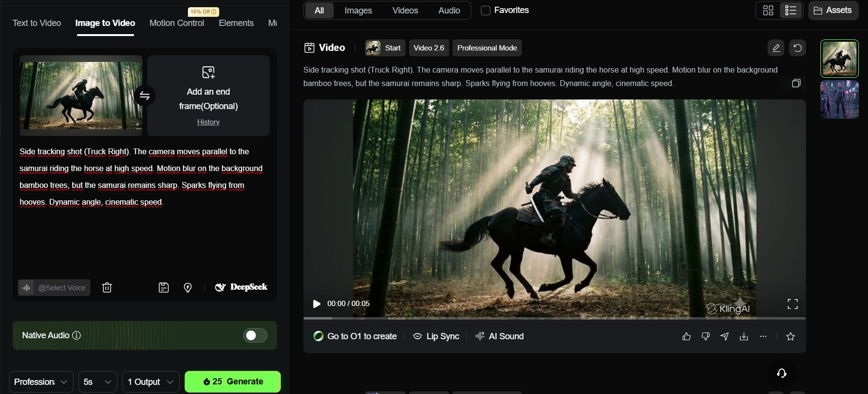Seek along the video progress bar
This screenshot has height=394, width=868.
point(554,318)
